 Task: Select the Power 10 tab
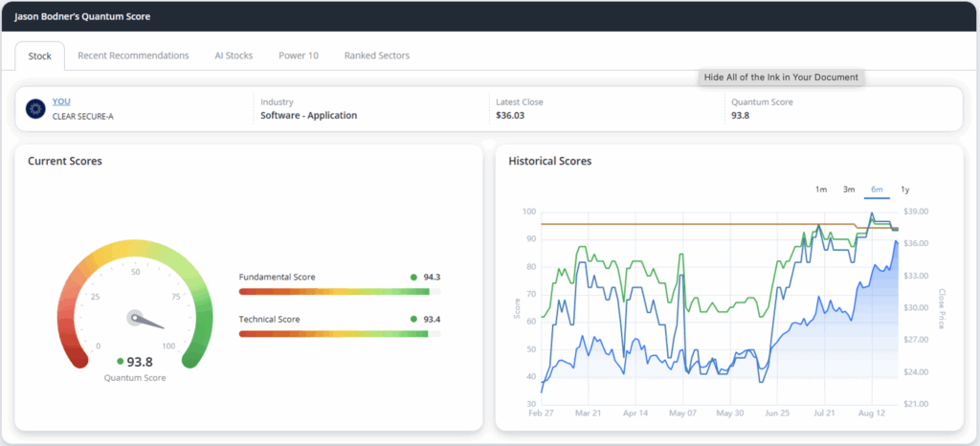(x=299, y=56)
